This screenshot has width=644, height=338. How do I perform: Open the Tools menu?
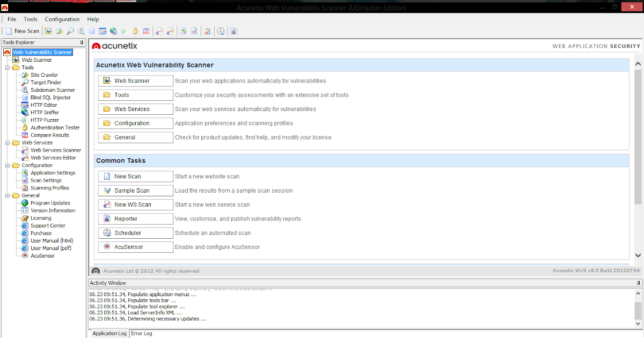pyautogui.click(x=31, y=19)
